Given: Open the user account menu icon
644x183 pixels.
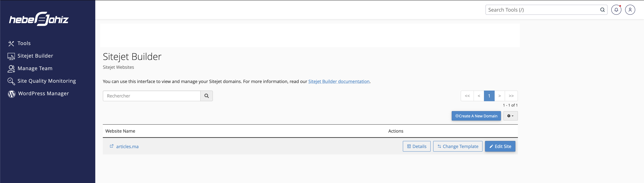Looking at the screenshot, I should coord(630,10).
